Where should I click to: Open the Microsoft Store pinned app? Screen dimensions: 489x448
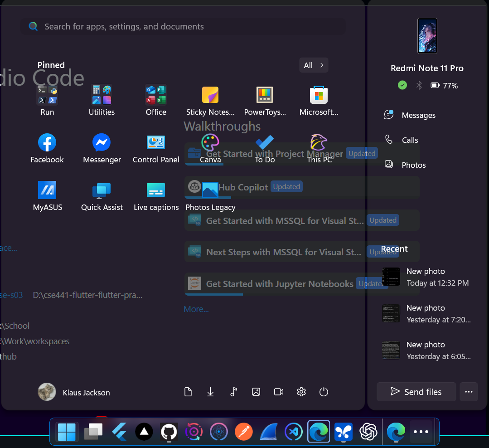tap(319, 101)
